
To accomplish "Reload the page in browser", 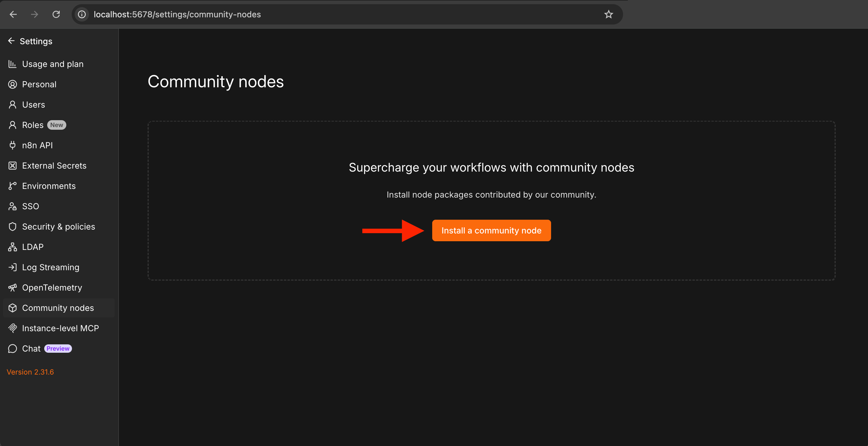I will [56, 14].
